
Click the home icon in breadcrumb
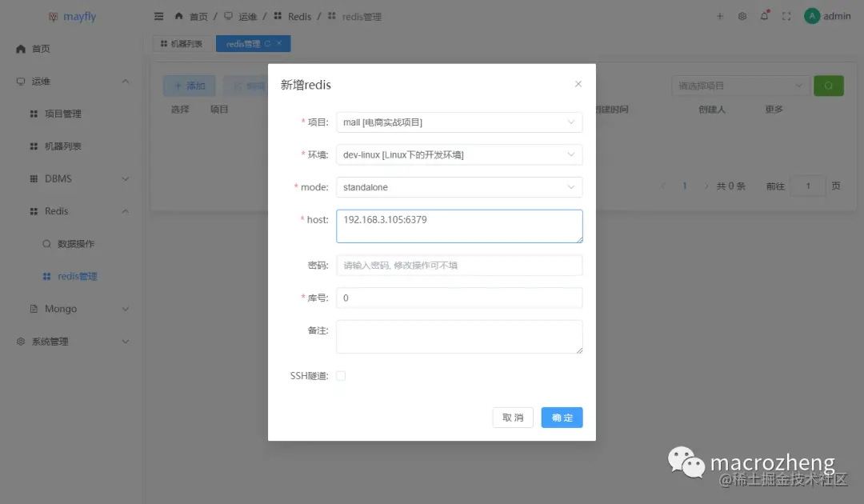(178, 16)
